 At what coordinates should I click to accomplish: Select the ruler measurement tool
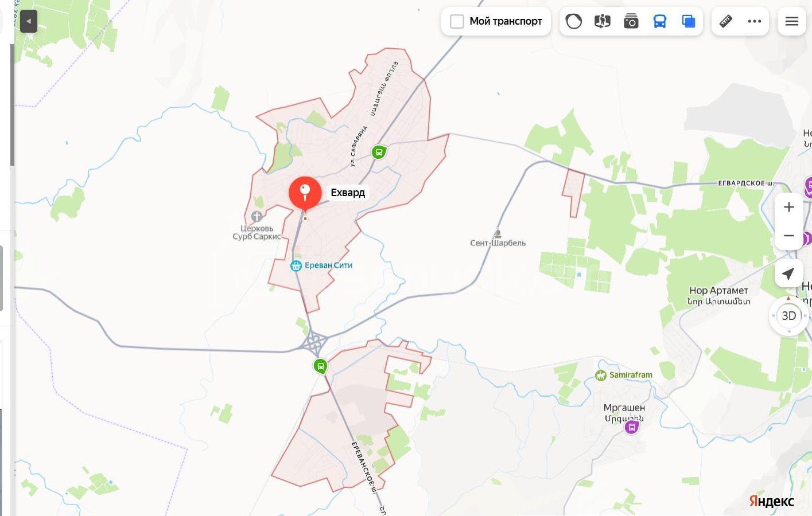pos(726,22)
